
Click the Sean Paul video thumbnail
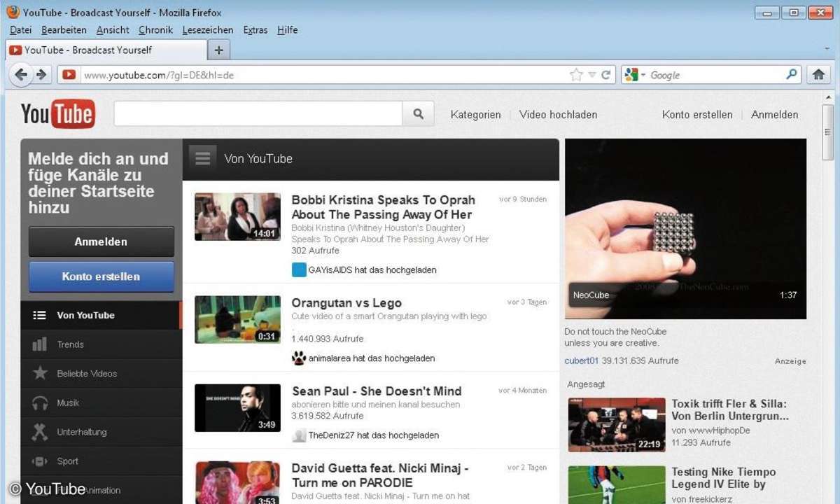coord(237,407)
